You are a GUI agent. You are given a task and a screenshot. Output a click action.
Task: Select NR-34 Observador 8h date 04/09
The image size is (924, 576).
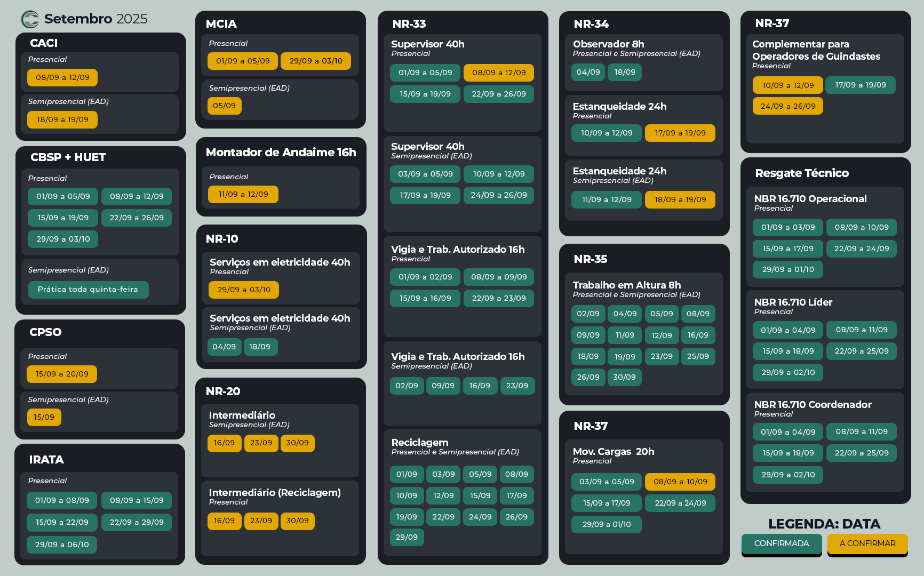pos(588,72)
